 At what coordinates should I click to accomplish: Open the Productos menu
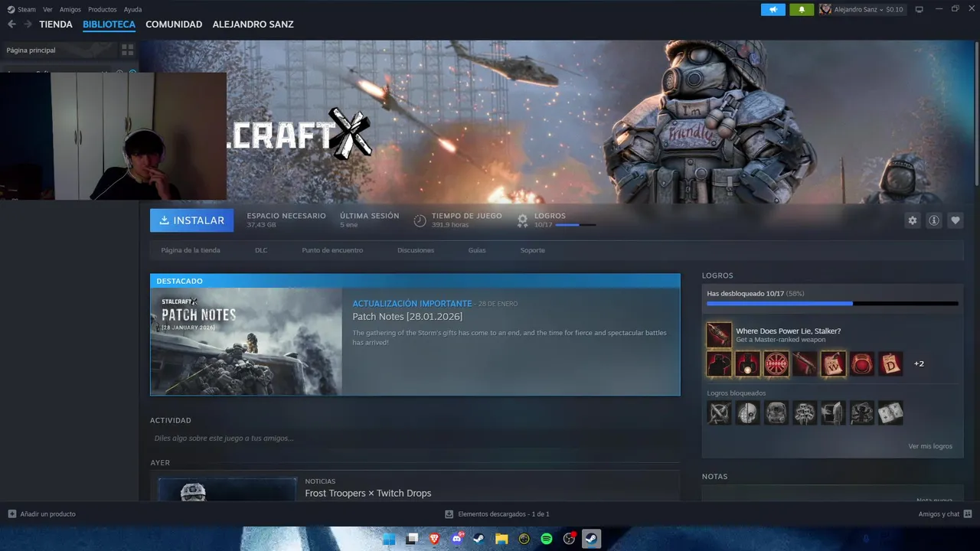point(103,9)
